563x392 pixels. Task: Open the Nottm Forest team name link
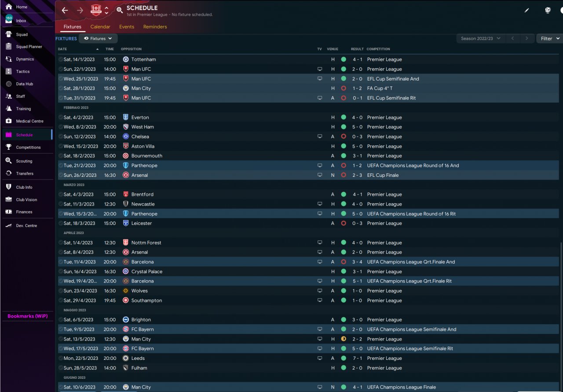point(146,242)
